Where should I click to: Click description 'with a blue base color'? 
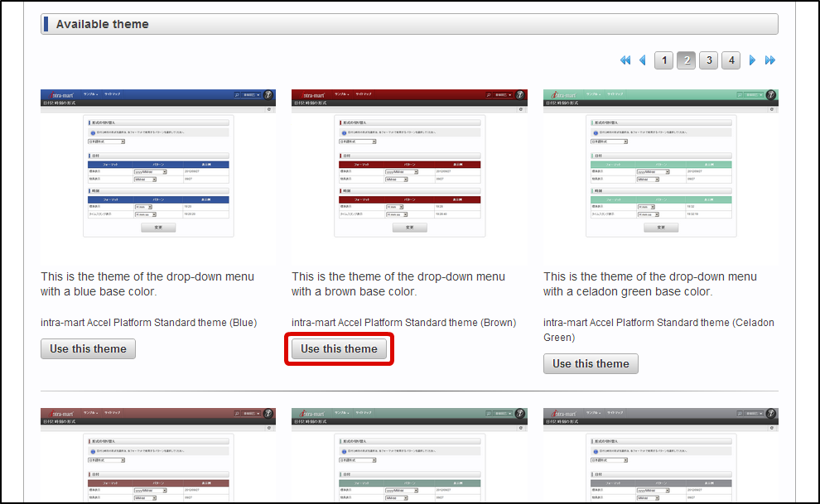point(99,291)
